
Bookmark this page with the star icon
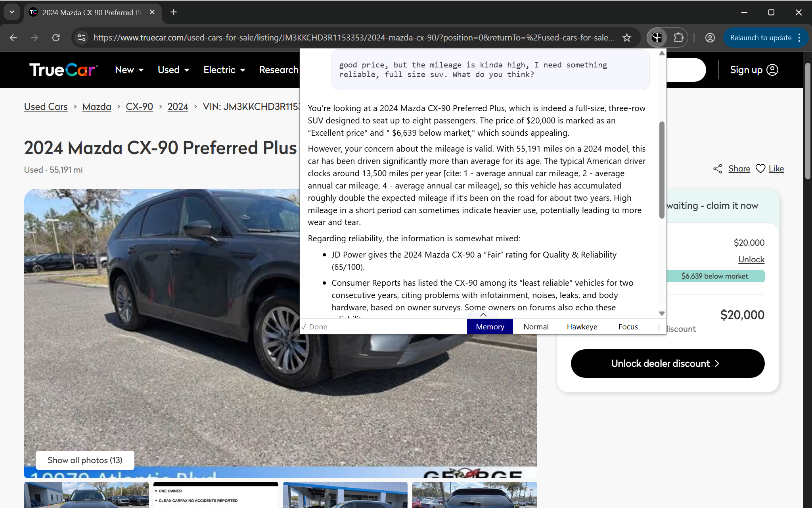coord(627,38)
